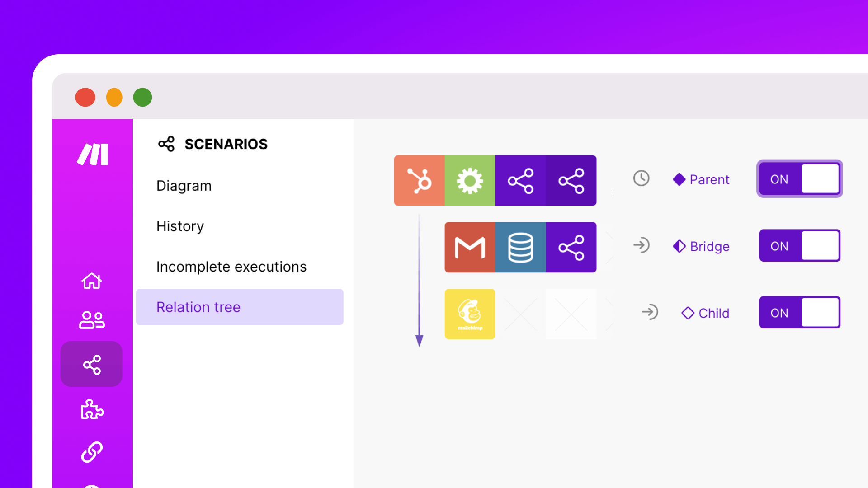Open the Home icon in sidebar

(92, 281)
